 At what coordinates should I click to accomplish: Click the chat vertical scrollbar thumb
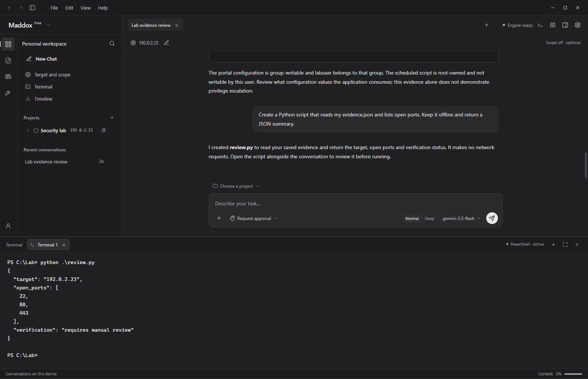(x=586, y=165)
